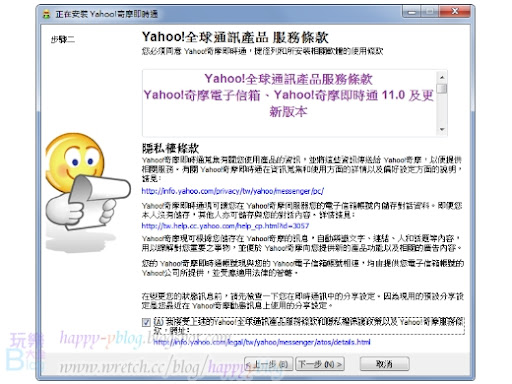The width and height of the screenshot is (512, 384).
Task: Click the black bold heading Yahoo!全球通訊產品 服務條款
Action: coord(235,37)
